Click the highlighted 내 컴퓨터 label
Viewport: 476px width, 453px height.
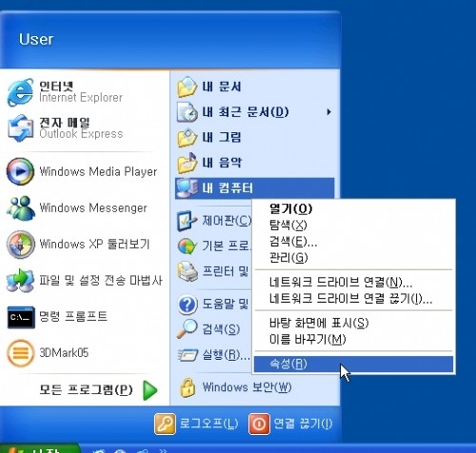[x=228, y=188]
